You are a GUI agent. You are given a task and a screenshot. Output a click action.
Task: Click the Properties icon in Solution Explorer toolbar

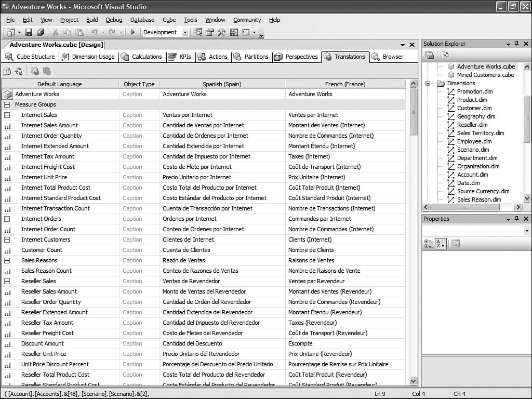[x=430, y=55]
